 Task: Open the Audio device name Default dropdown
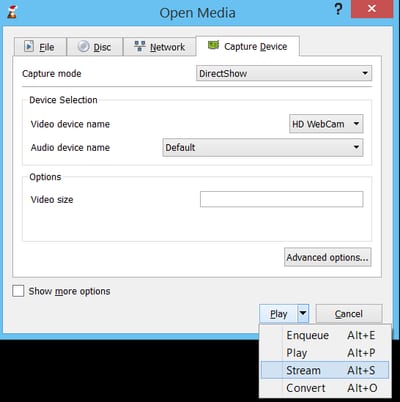(x=263, y=147)
